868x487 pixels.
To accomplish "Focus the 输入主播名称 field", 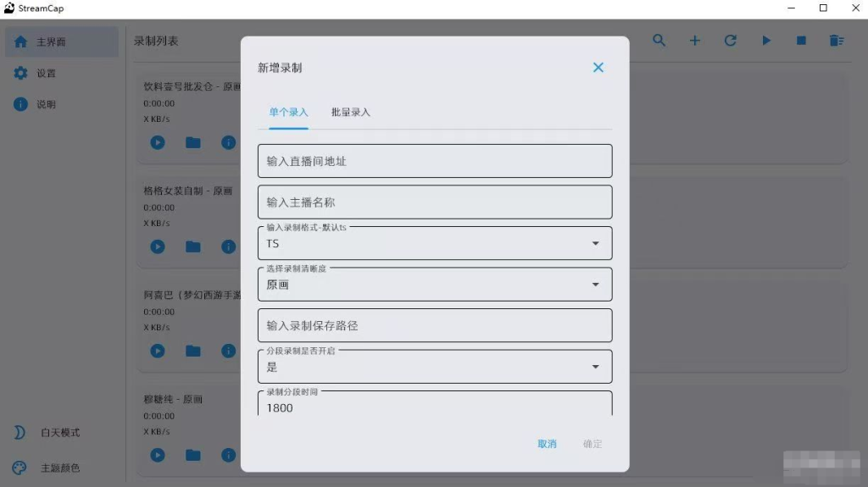I will tap(435, 202).
